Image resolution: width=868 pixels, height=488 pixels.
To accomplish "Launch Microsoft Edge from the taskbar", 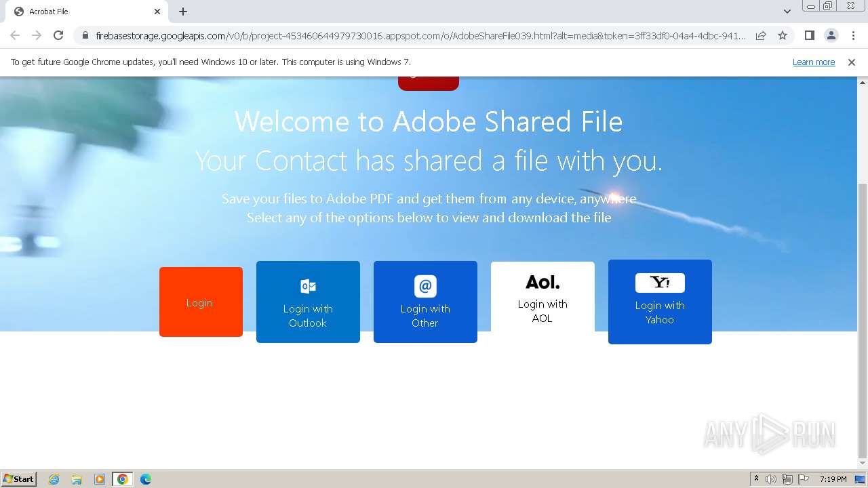I will pyautogui.click(x=146, y=479).
